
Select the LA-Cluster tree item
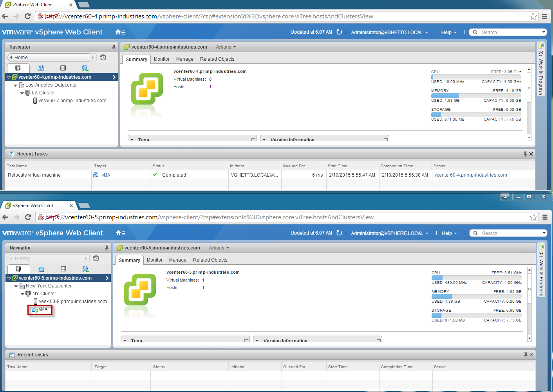pyautogui.click(x=40, y=93)
